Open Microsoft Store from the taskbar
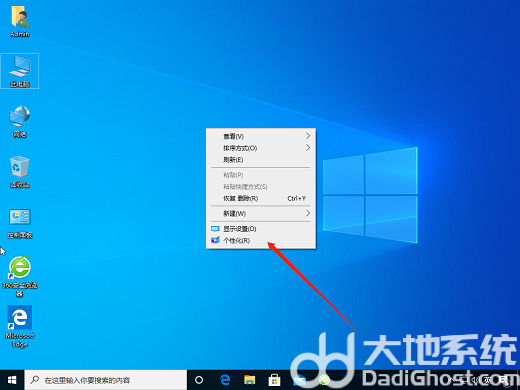This screenshot has width=520, height=390. [x=274, y=380]
